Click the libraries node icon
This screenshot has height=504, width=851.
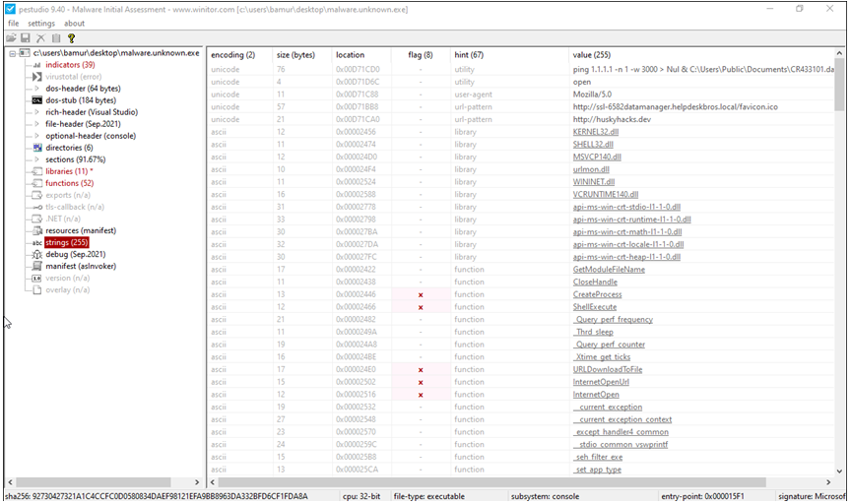[36, 171]
